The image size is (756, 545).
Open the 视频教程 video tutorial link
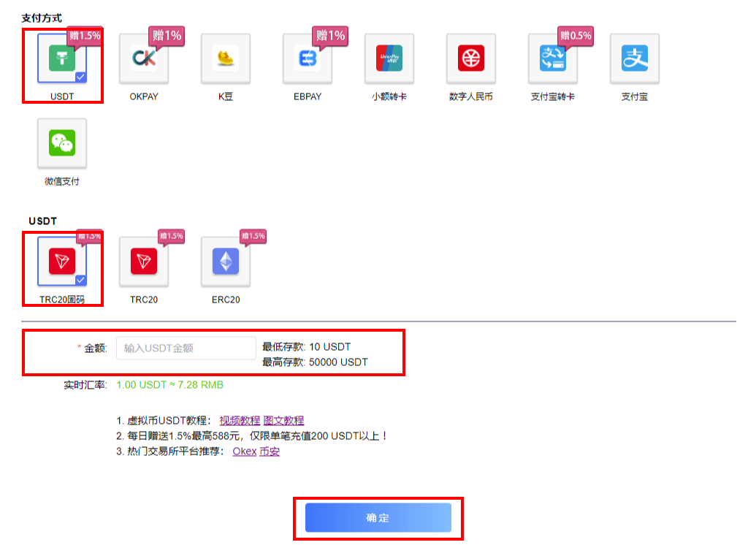point(240,421)
